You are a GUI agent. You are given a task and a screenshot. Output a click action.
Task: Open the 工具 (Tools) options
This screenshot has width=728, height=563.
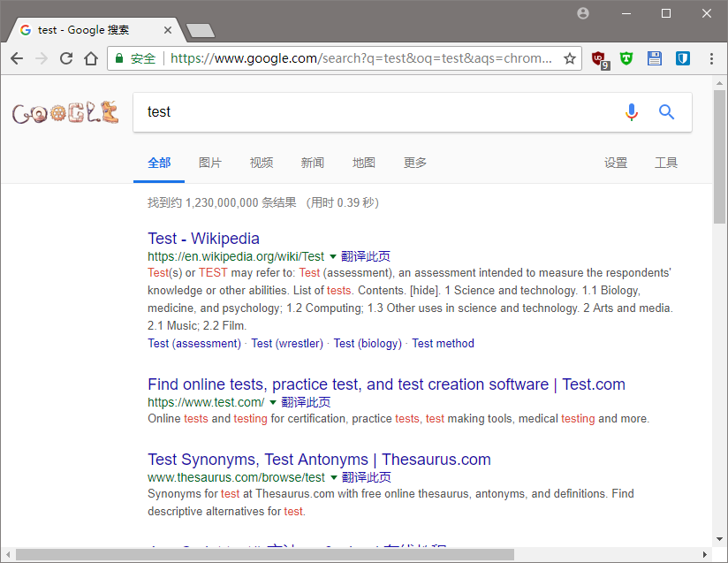pos(666,163)
